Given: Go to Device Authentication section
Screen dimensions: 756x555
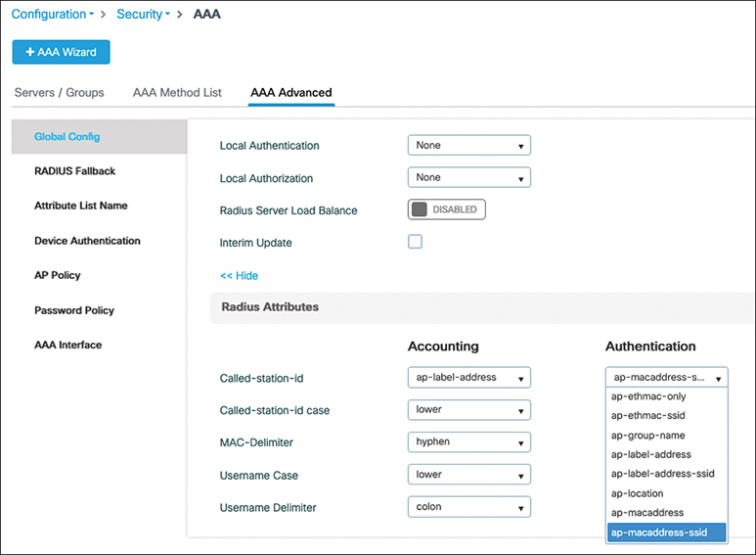Looking at the screenshot, I should [x=87, y=241].
